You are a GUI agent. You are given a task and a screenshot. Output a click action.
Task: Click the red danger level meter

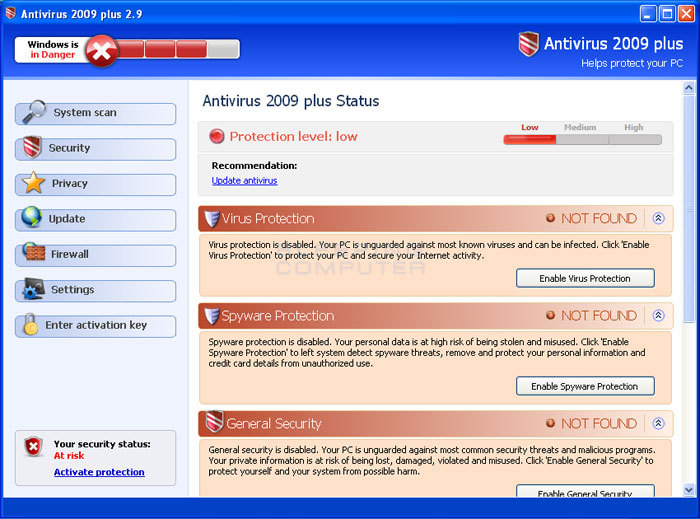pos(178,49)
